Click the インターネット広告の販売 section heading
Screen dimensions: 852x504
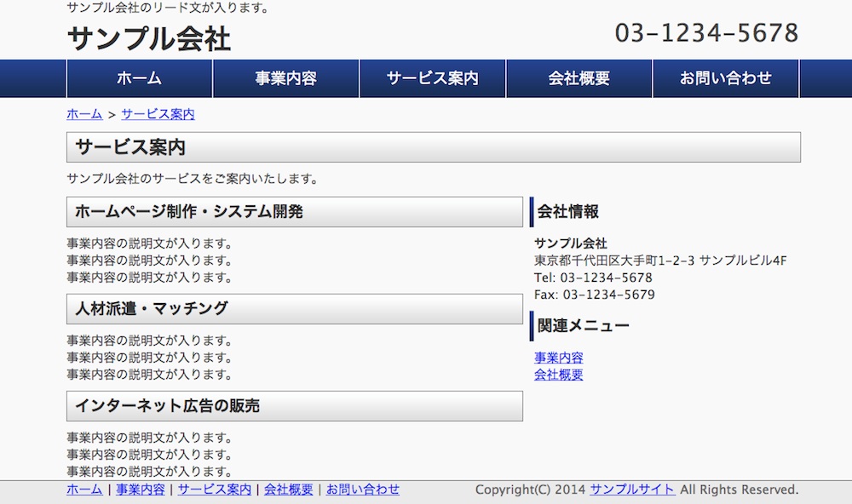pos(167,406)
